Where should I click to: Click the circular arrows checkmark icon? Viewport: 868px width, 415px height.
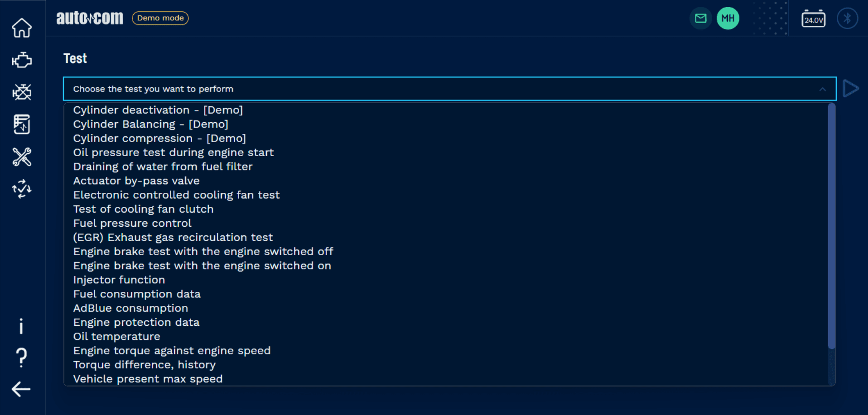point(22,189)
